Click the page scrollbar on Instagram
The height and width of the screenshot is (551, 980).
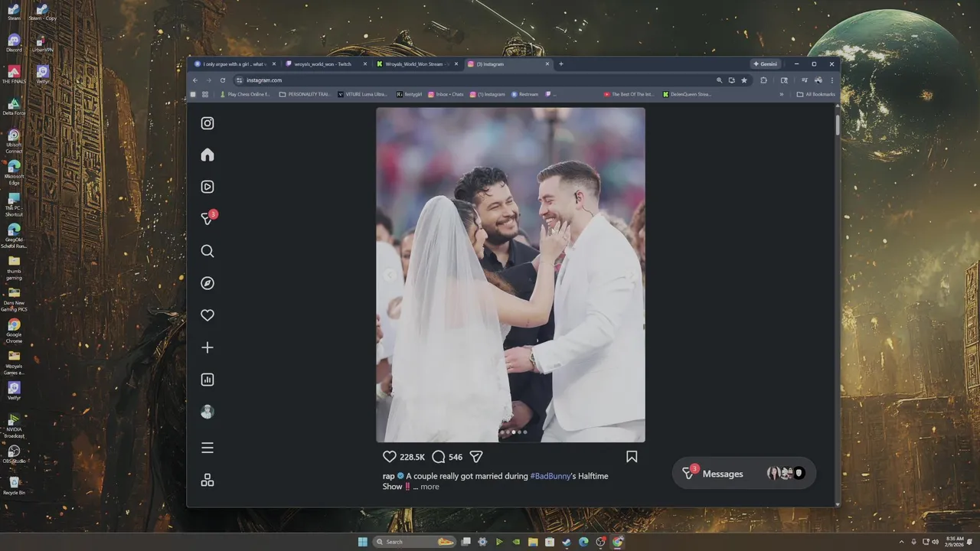pos(838,125)
